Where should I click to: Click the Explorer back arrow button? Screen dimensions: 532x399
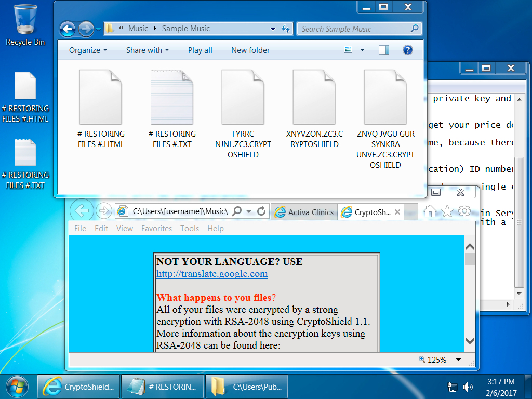coord(68,29)
